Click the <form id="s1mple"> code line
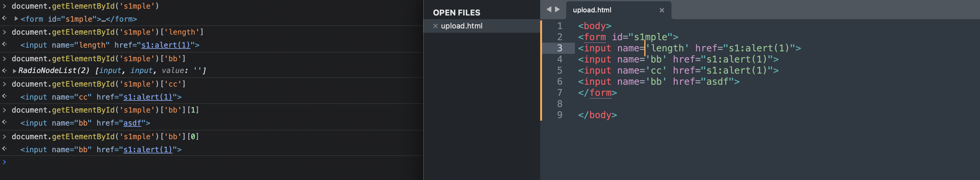This screenshot has height=180, width=980. point(628,37)
